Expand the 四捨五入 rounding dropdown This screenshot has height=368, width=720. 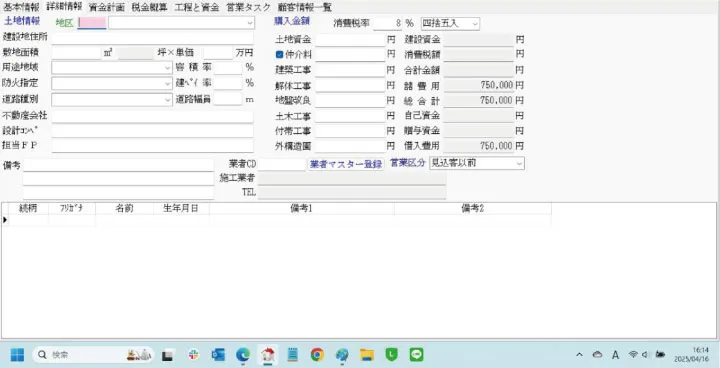pos(475,24)
